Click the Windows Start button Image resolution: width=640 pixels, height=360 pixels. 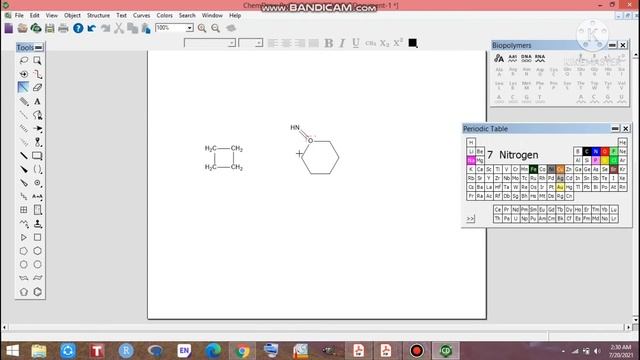[x=12, y=351]
